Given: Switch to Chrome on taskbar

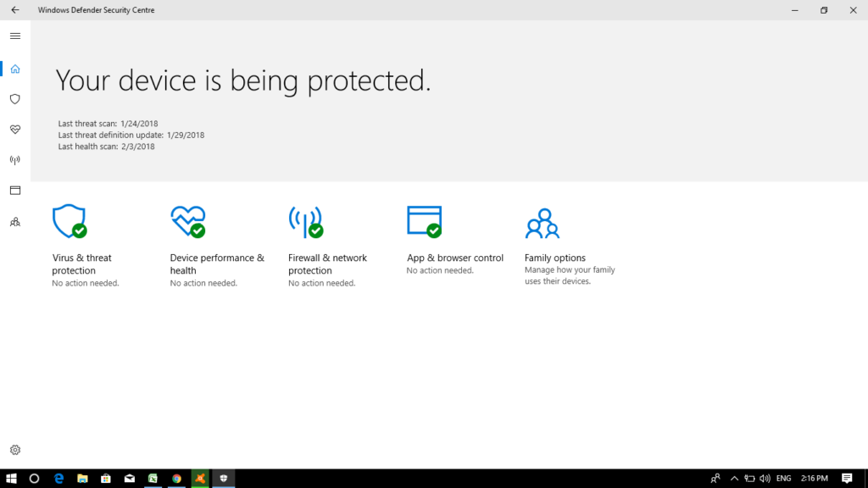Looking at the screenshot, I should [176, 479].
